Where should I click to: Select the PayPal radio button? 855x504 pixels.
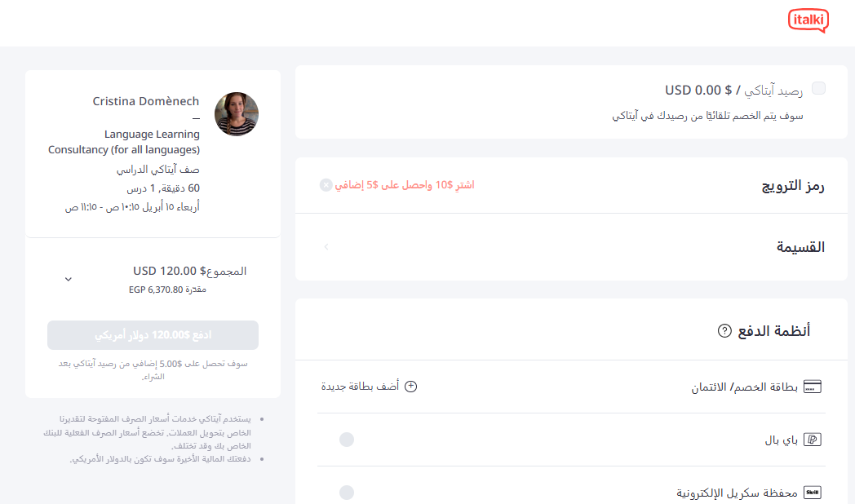click(x=347, y=439)
